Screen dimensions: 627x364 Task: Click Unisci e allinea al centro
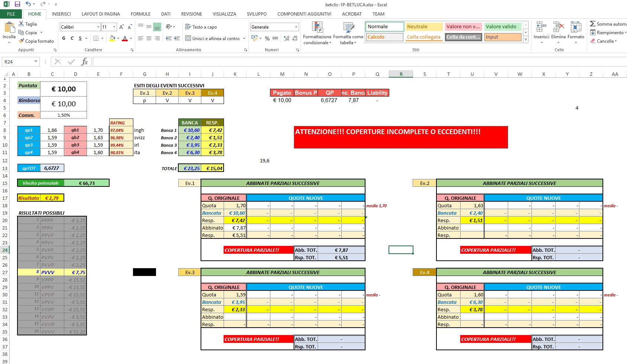212,38
